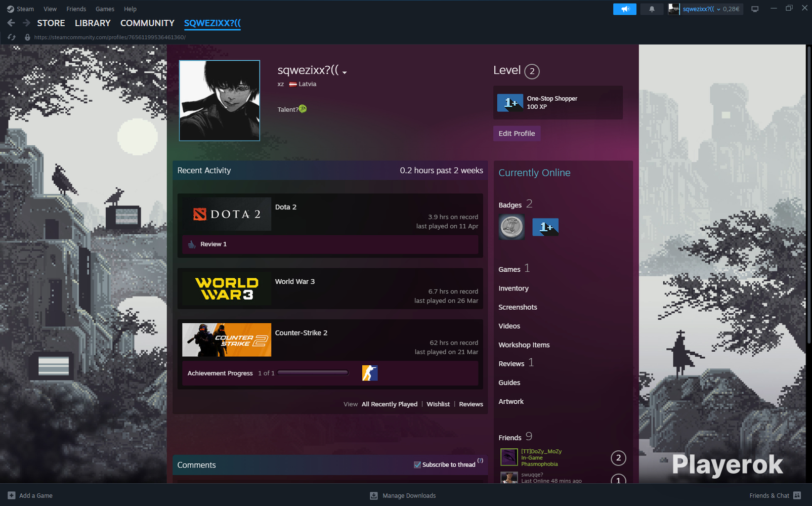Go forward with the right arrow icon

coord(27,23)
